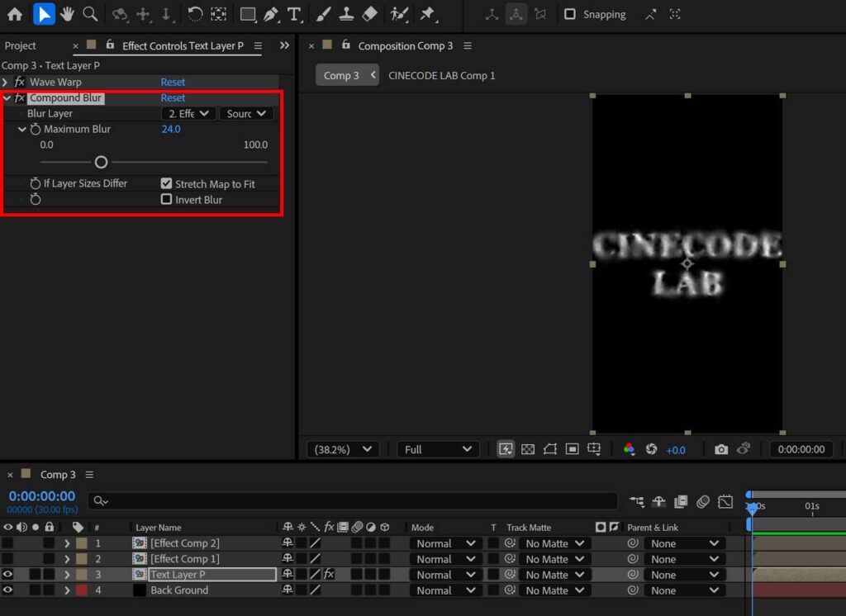
Task: Hide the Text Layer P layer
Action: pyautogui.click(x=7, y=575)
